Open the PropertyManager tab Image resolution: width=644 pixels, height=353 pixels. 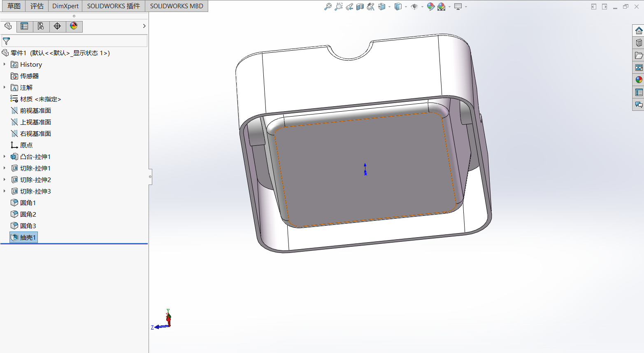coord(24,26)
